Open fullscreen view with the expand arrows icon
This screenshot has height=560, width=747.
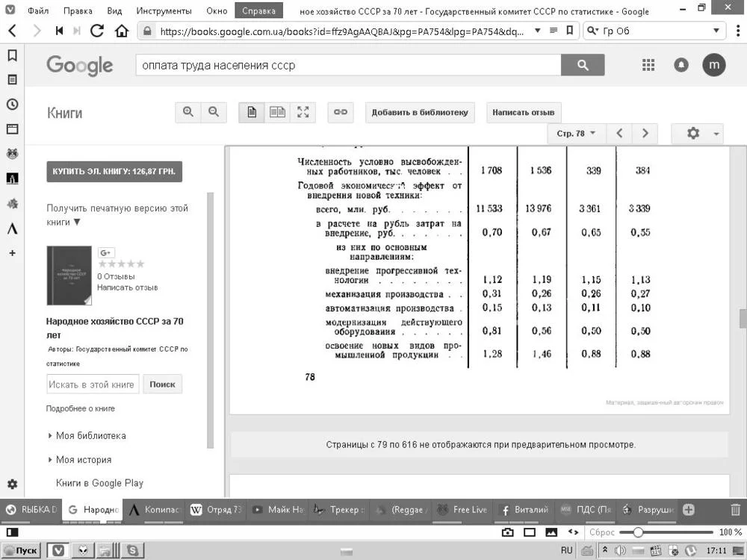[303, 112]
